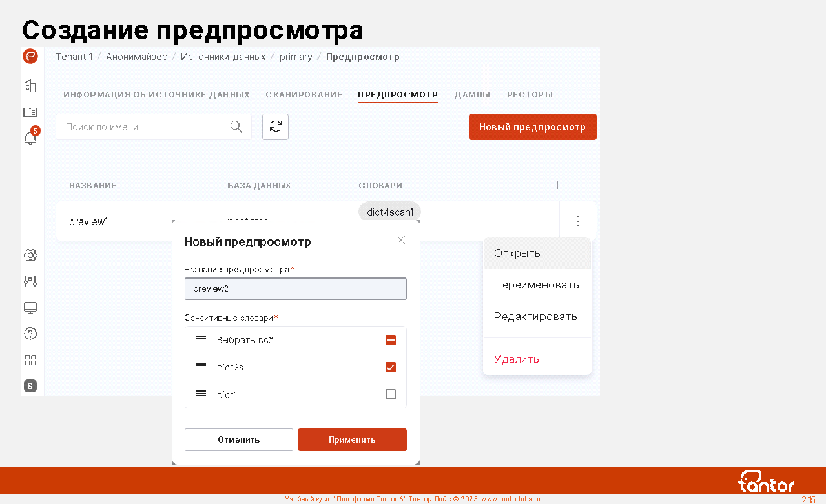Screen dimensions: 826x504
Task: Select 'Переименовать' in the context menu
Action: [536, 285]
